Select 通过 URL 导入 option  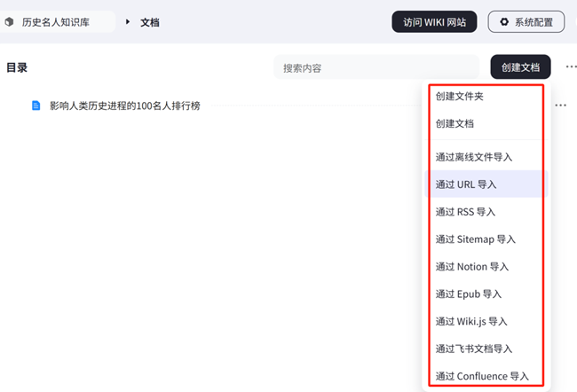tap(486, 184)
